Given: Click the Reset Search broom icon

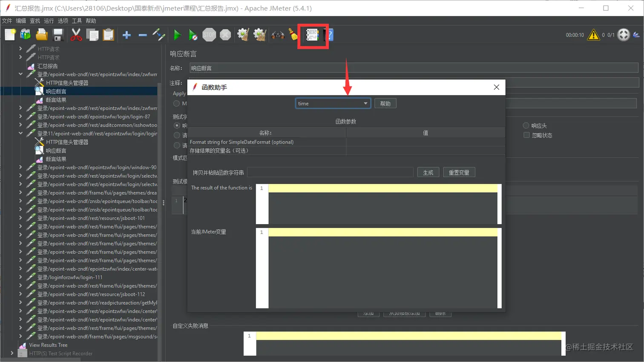Looking at the screenshot, I should point(293,35).
